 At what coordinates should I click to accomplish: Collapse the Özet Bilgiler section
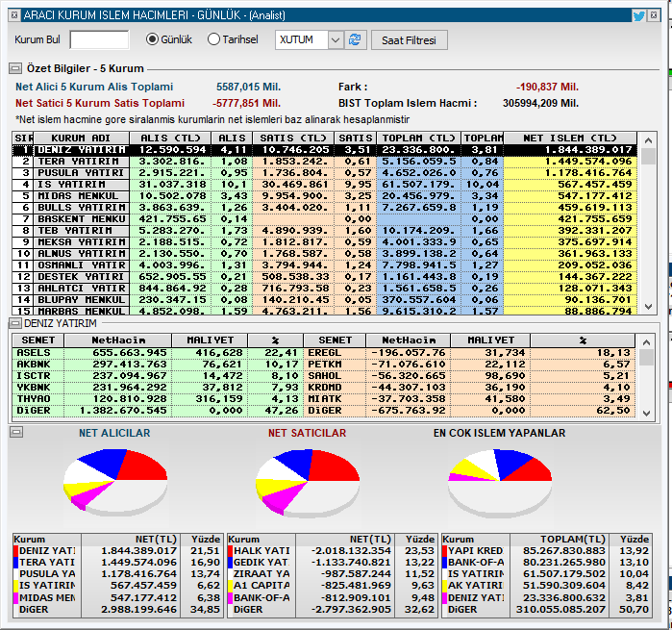[x=15, y=68]
